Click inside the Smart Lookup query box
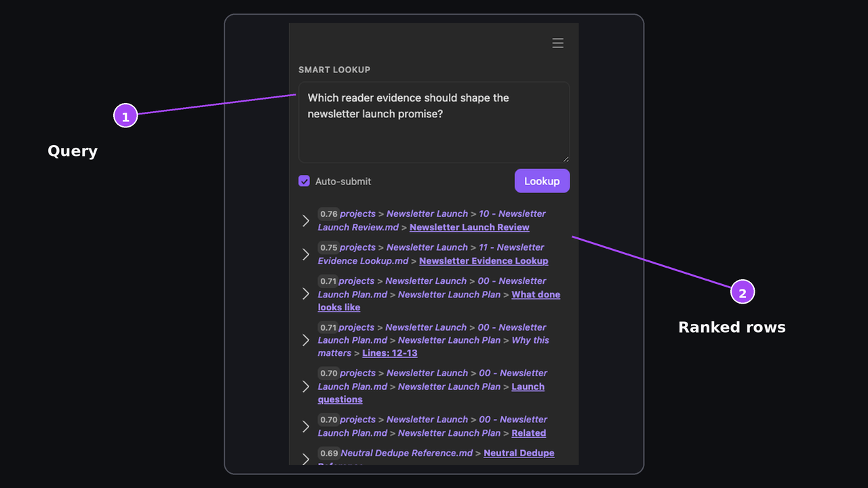The width and height of the screenshot is (868, 488). (434, 122)
